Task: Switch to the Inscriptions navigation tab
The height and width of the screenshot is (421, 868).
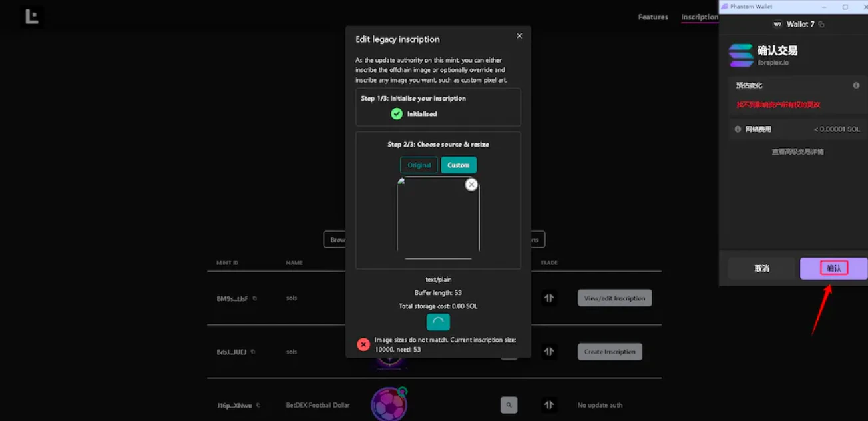Action: tap(699, 17)
